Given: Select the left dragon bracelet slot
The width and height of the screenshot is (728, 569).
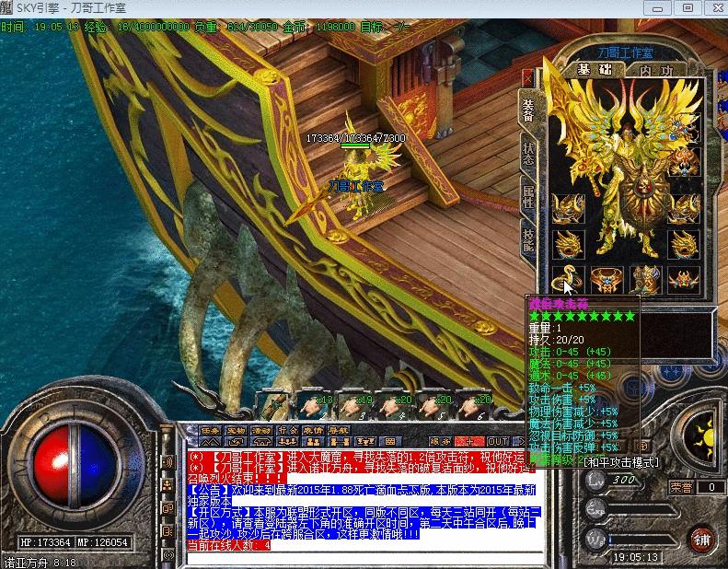Looking at the screenshot, I should [568, 208].
